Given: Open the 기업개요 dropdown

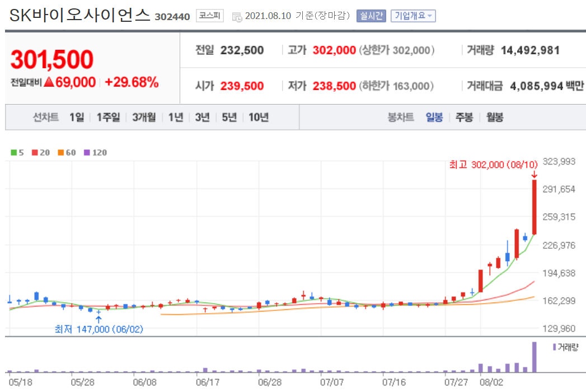Looking at the screenshot, I should (413, 16).
